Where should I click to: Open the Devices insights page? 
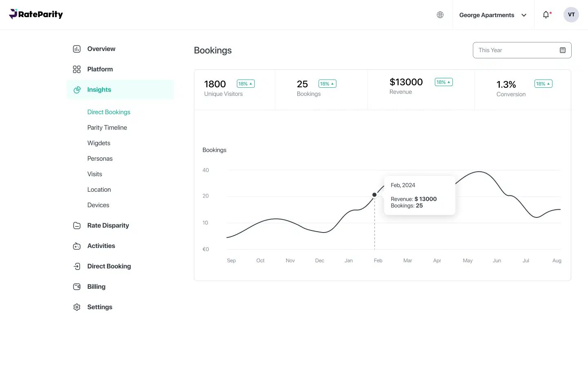pyautogui.click(x=98, y=205)
